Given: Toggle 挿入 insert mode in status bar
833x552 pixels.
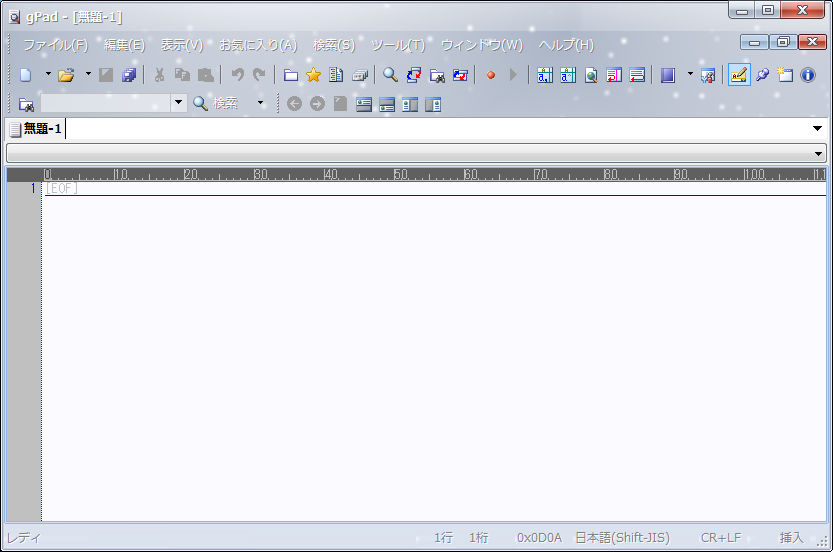Looking at the screenshot, I should tap(791, 537).
